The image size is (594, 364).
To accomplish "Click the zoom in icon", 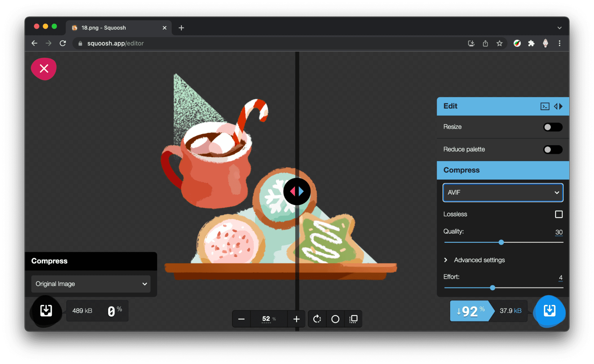I will [297, 319].
